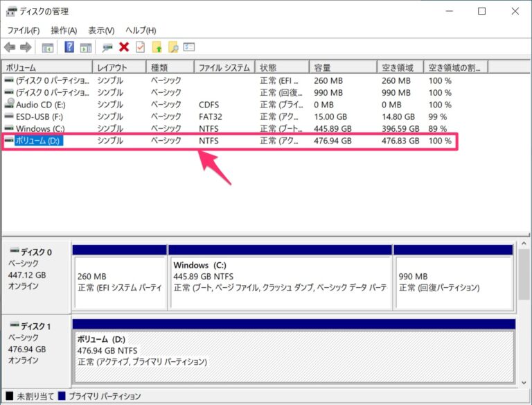
Task: Sort by the 種類 column header
Action: (x=170, y=67)
